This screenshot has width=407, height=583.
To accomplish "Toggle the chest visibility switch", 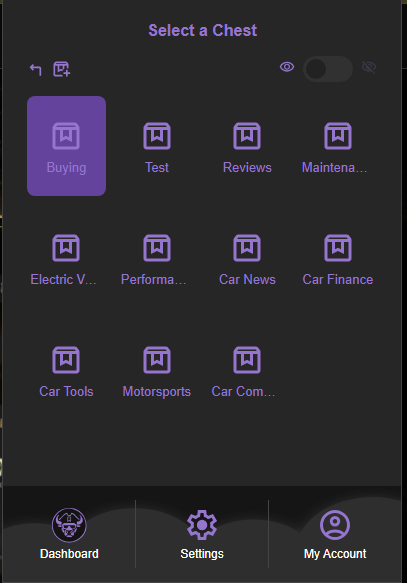I will [x=328, y=69].
